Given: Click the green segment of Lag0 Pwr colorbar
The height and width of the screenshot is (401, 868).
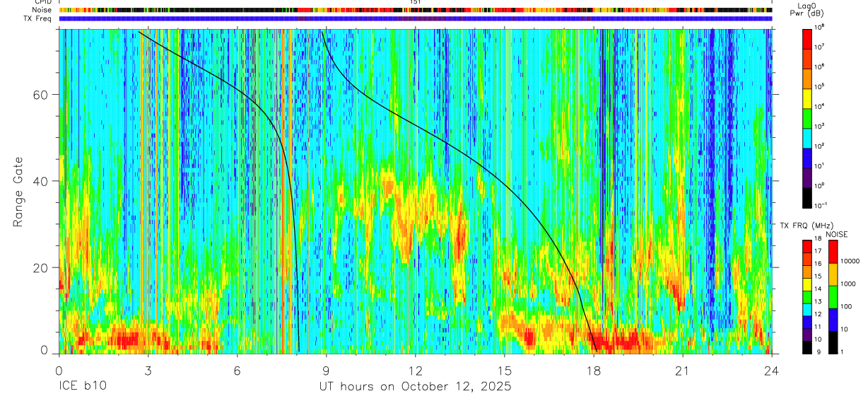Looking at the screenshot, I should pos(808,117).
